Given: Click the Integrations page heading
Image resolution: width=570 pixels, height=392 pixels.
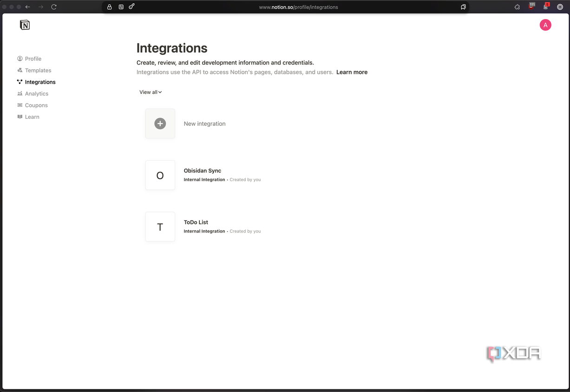Looking at the screenshot, I should click(x=172, y=48).
